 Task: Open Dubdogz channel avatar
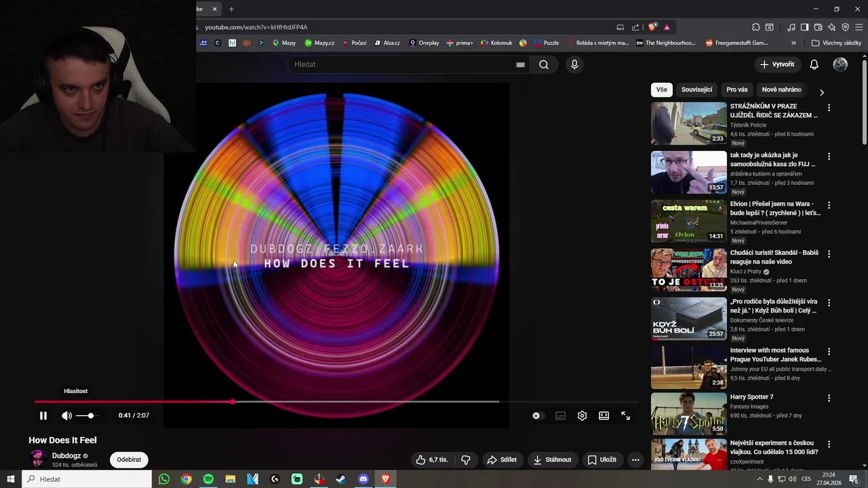38,459
